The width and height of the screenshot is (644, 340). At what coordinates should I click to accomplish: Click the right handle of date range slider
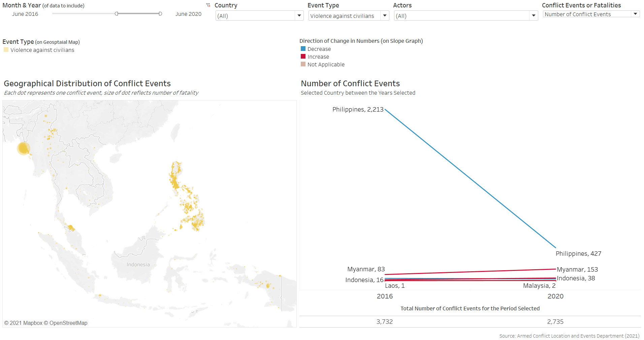(x=160, y=14)
